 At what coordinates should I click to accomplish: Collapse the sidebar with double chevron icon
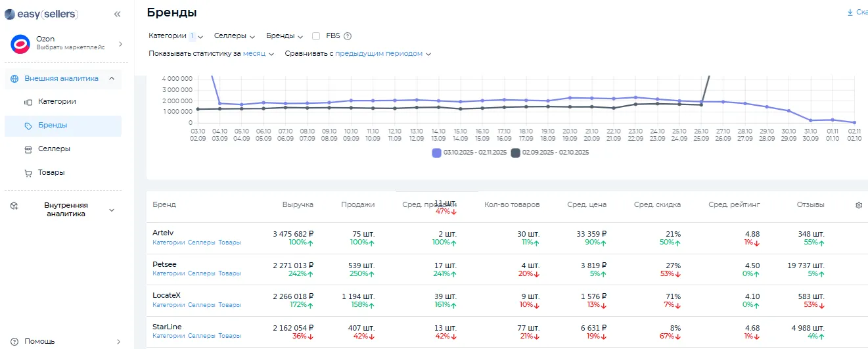(x=117, y=14)
